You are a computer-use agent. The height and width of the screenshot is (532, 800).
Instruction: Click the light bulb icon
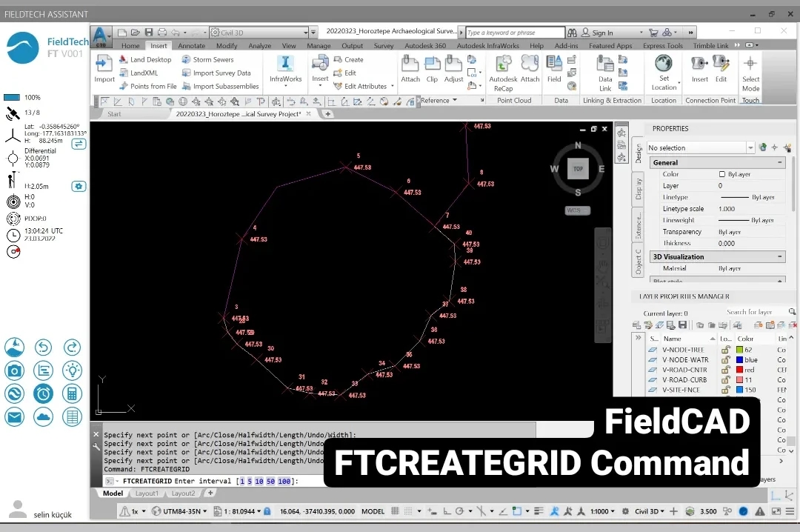point(72,370)
